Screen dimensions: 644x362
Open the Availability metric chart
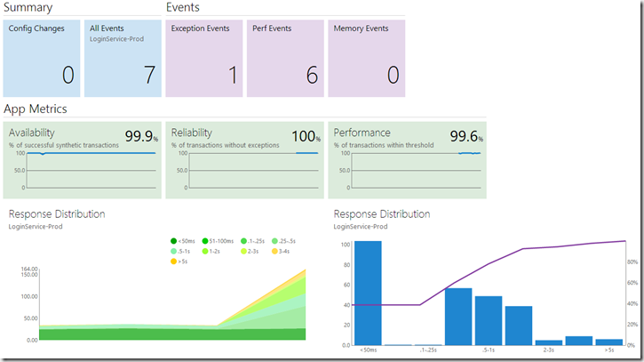coord(82,160)
